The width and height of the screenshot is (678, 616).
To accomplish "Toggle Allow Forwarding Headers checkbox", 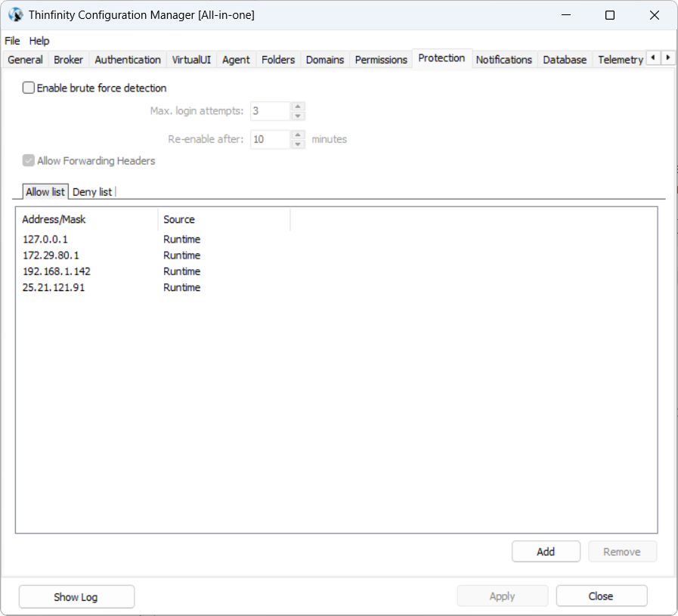I will pos(29,161).
